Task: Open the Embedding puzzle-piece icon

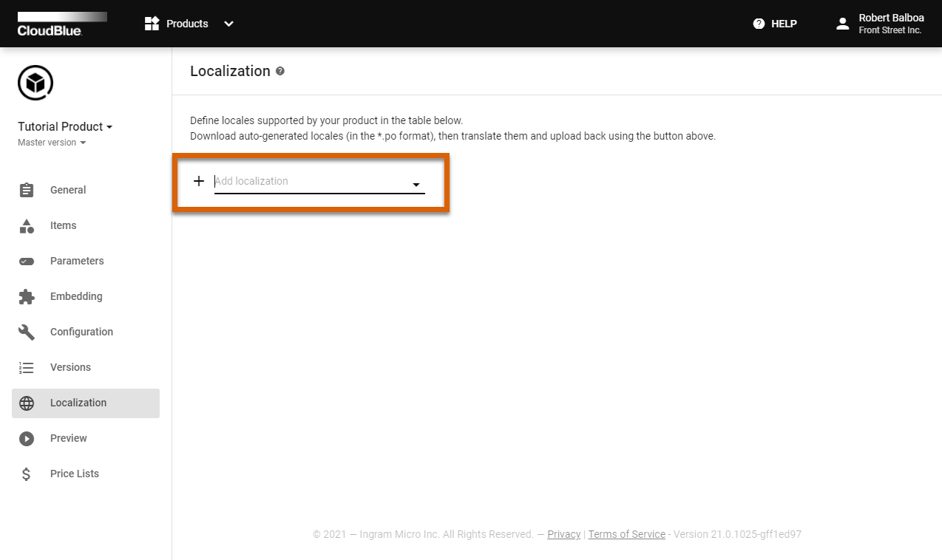Action: 26,296
